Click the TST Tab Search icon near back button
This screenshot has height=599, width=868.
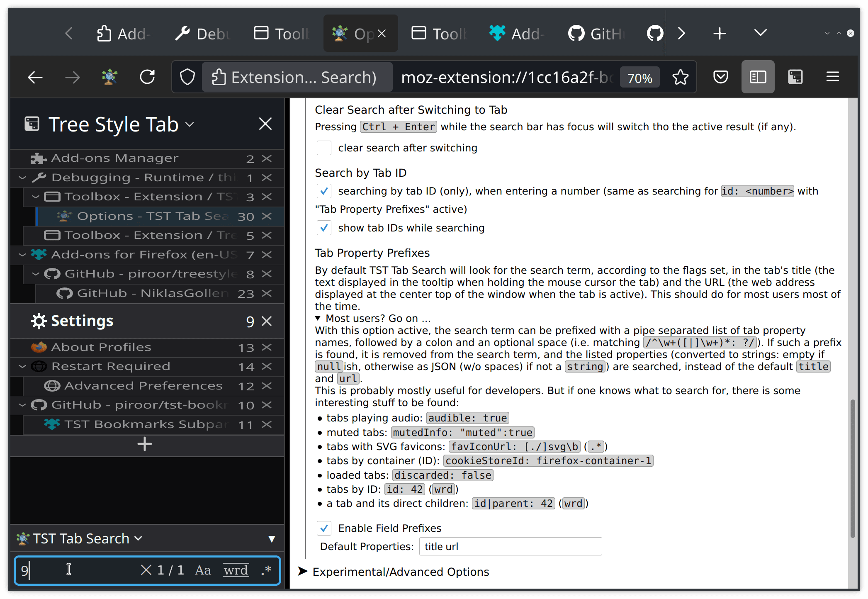(x=110, y=78)
